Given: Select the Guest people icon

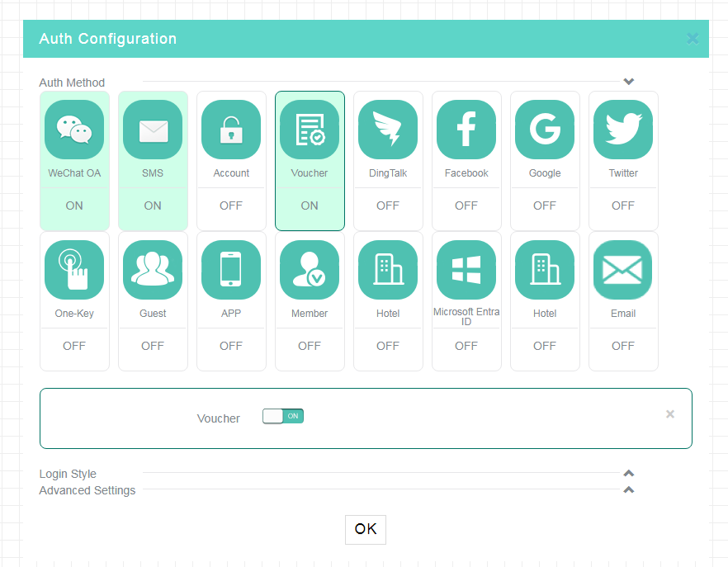Looking at the screenshot, I should pyautogui.click(x=153, y=270).
